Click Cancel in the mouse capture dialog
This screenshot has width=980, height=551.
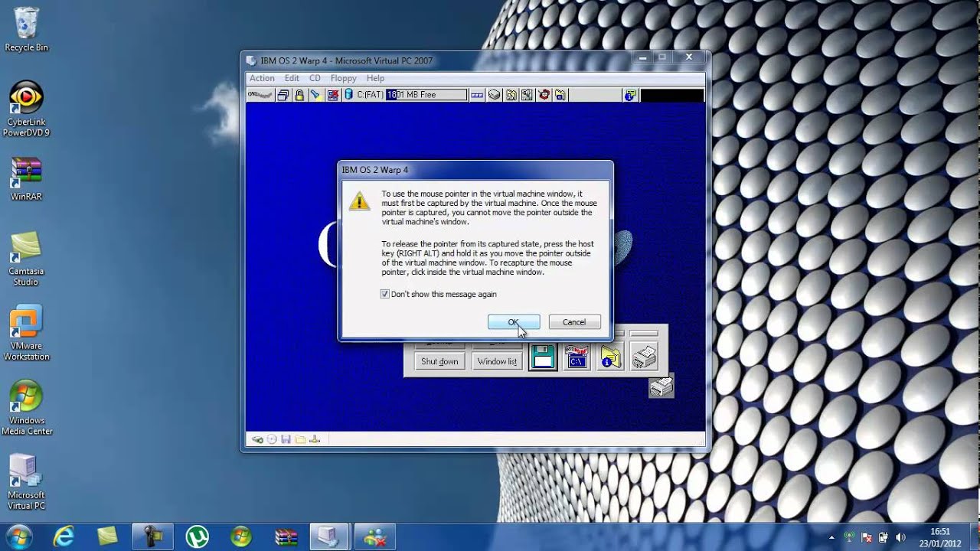[574, 322]
